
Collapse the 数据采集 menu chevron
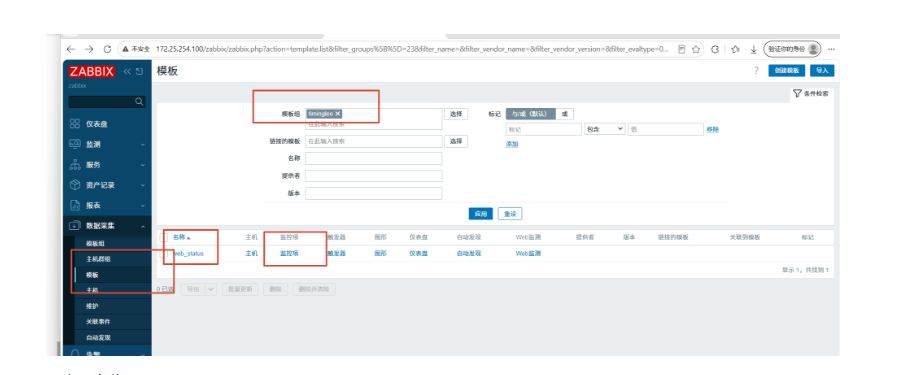pos(143,226)
